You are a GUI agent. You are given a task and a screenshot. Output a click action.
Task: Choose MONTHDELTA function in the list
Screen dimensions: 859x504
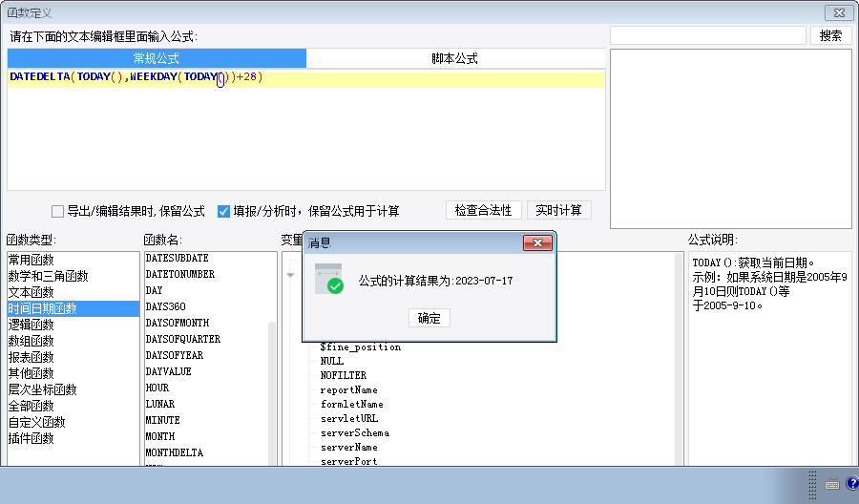coord(175,452)
